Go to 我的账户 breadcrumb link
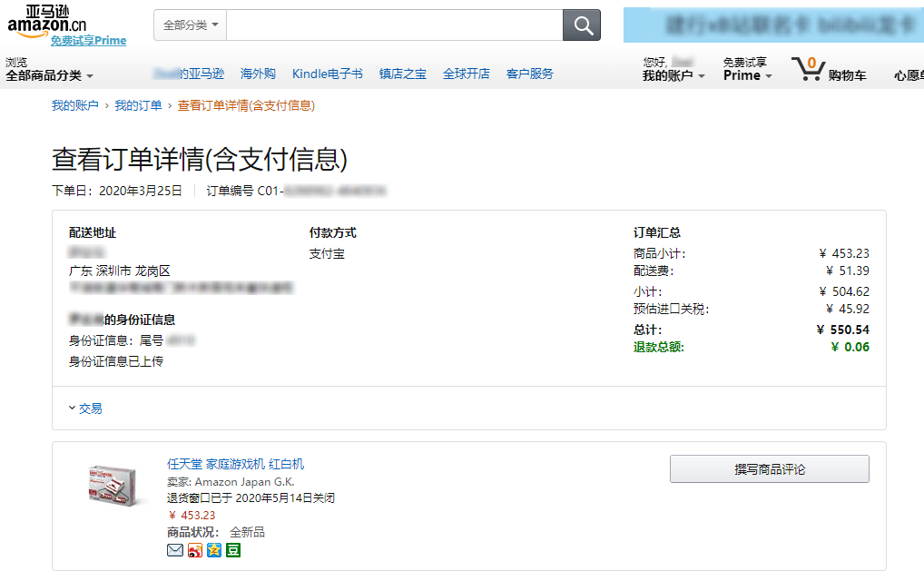The width and height of the screenshot is (924, 581). pyautogui.click(x=74, y=105)
